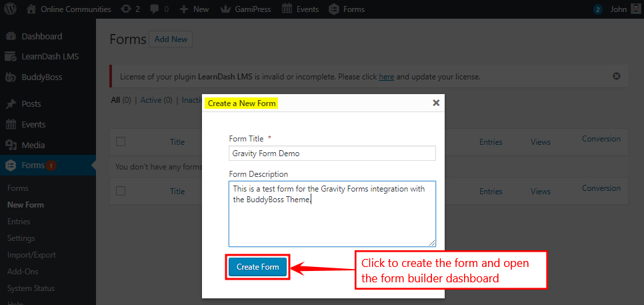Select Import/Export in the Forms submenu

[31, 255]
